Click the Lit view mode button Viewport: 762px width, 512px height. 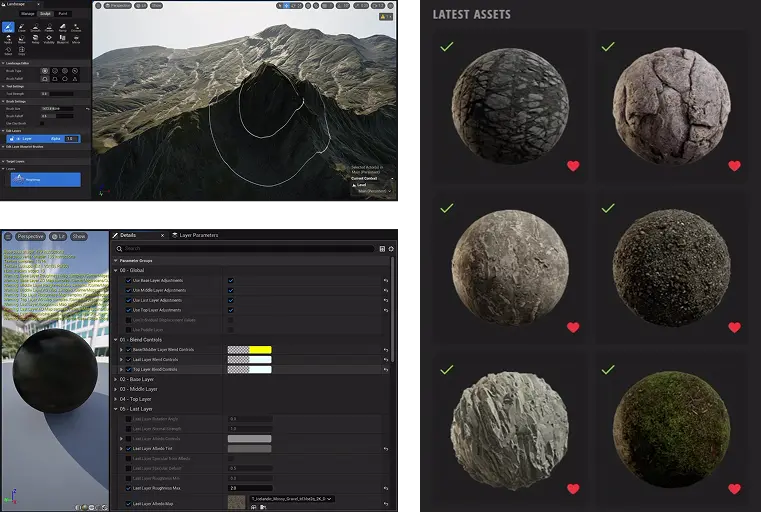[59, 237]
